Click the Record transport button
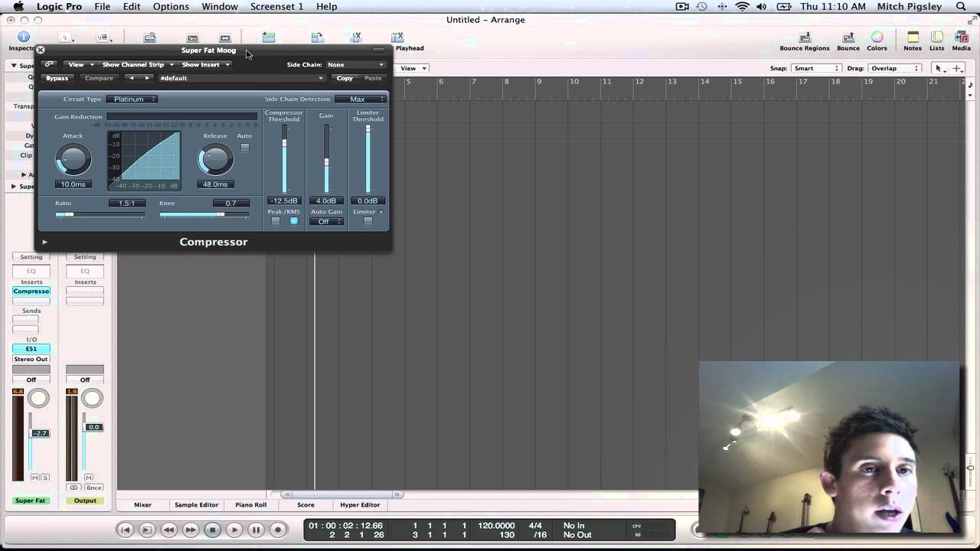The image size is (980, 551). 278,529
